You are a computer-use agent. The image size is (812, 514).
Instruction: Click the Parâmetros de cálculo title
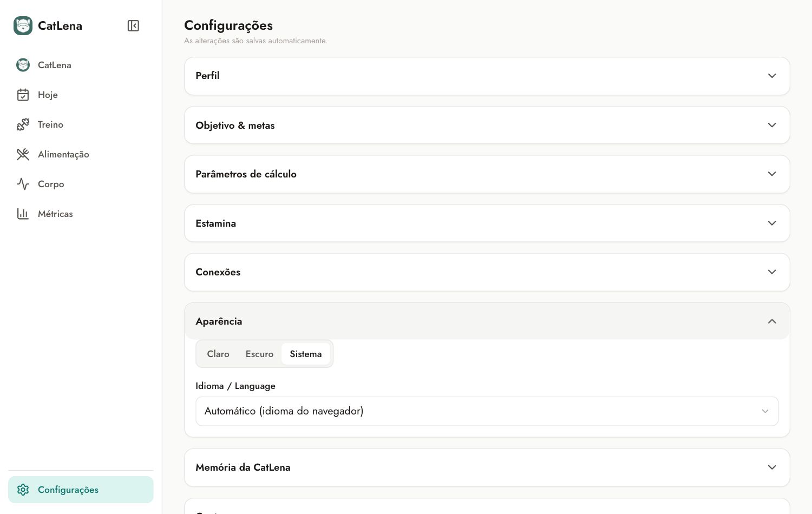point(246,174)
